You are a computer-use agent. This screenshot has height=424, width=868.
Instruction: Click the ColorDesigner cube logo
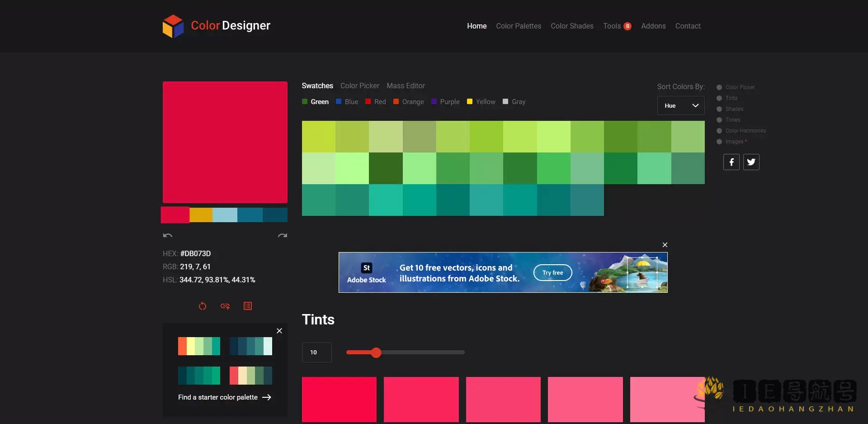173,26
